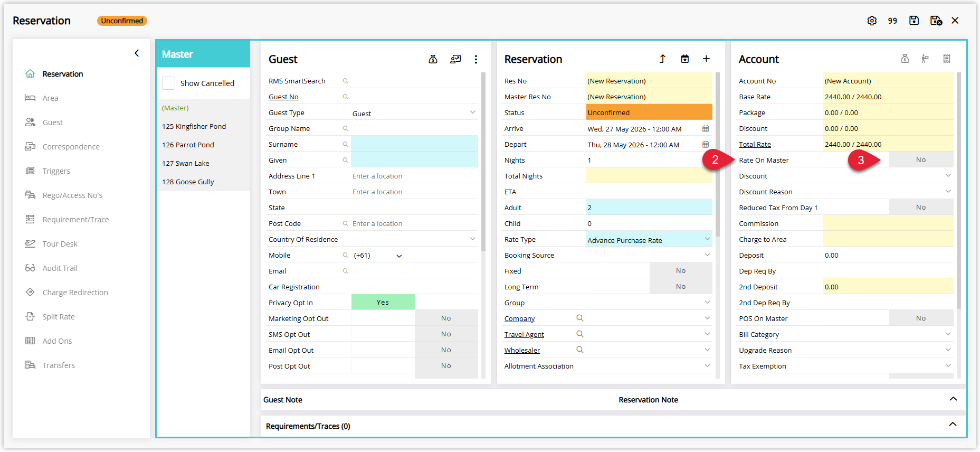980x452 pixels.
Task: Toggle the Fixed reservation switch
Action: pyautogui.click(x=681, y=271)
